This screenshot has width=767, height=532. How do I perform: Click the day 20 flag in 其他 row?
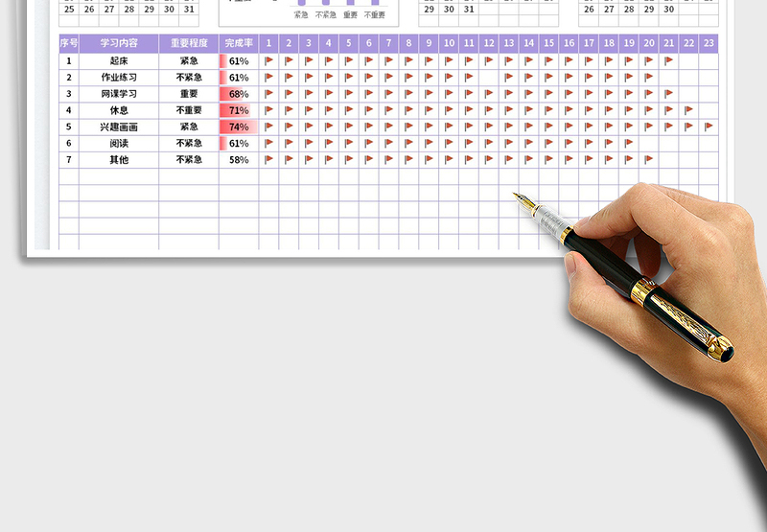coord(648,159)
